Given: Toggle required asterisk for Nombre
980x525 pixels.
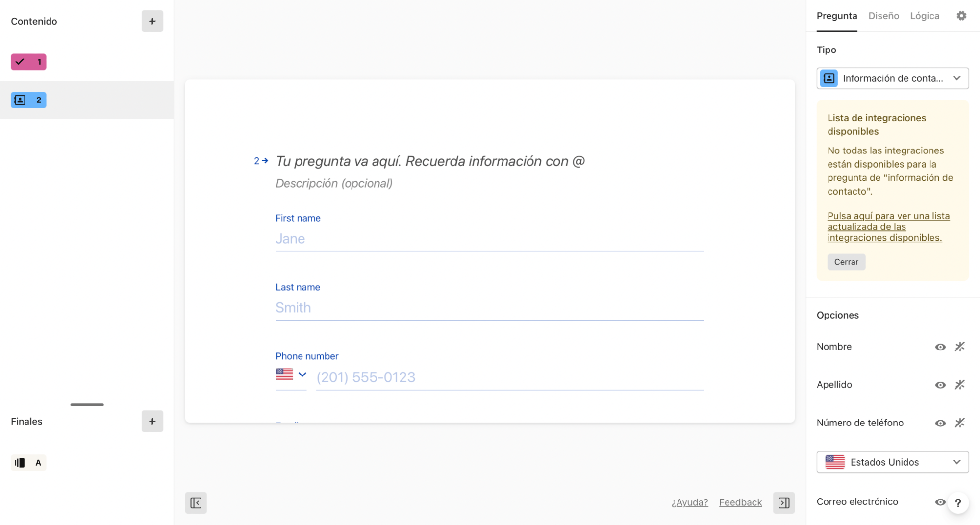Looking at the screenshot, I should click(x=959, y=347).
